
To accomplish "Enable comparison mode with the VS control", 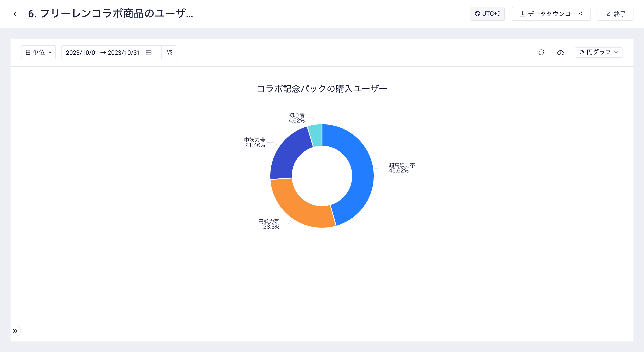I will [170, 52].
